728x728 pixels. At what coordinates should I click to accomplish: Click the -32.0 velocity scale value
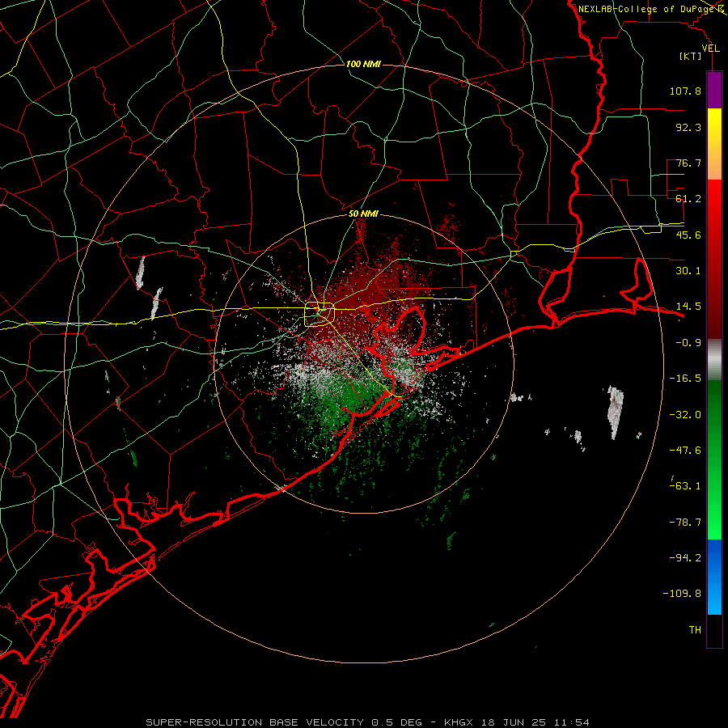[685, 415]
